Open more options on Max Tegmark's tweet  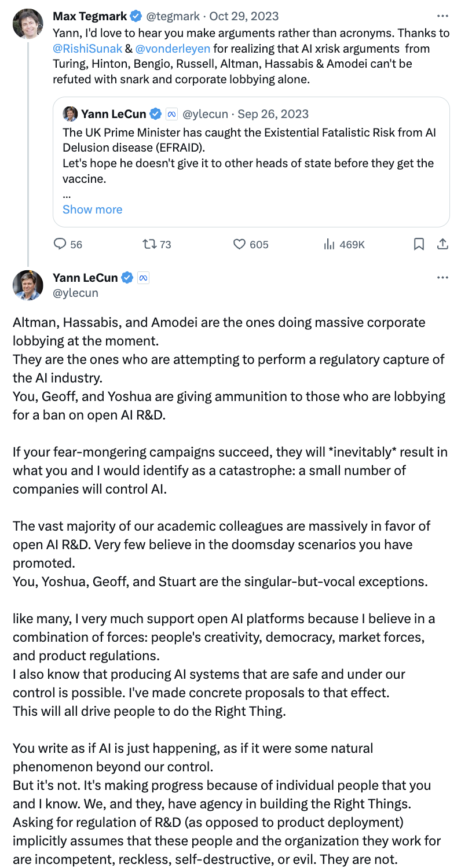click(442, 16)
